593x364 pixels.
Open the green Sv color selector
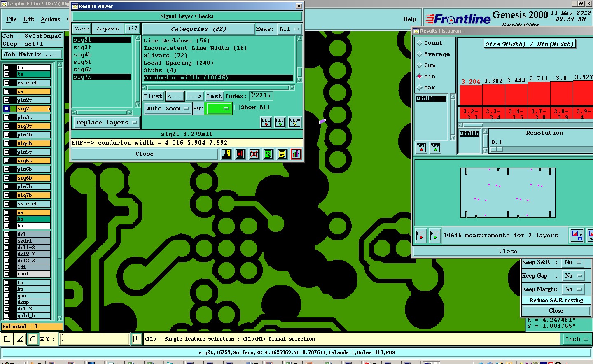(x=219, y=109)
